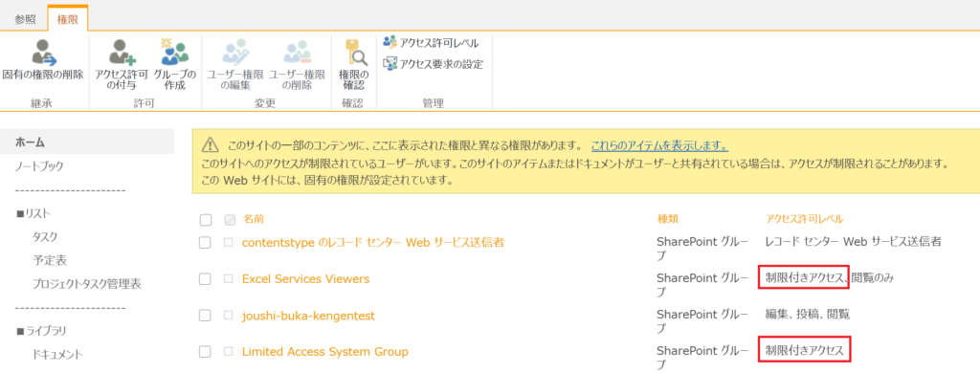This screenshot has width=980, height=373.
Task: Open the Limited Access System Group link
Action: (325, 352)
